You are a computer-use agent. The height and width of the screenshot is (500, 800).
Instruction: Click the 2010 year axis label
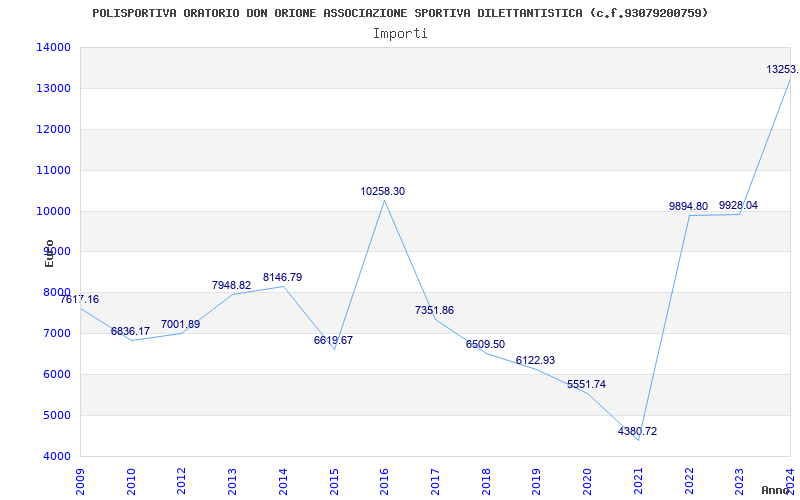[131, 482]
